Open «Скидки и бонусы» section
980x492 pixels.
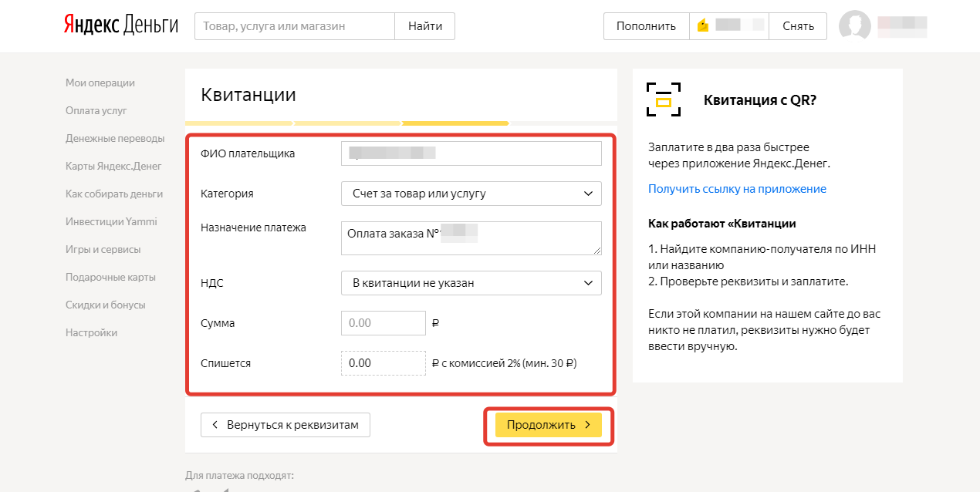point(106,305)
